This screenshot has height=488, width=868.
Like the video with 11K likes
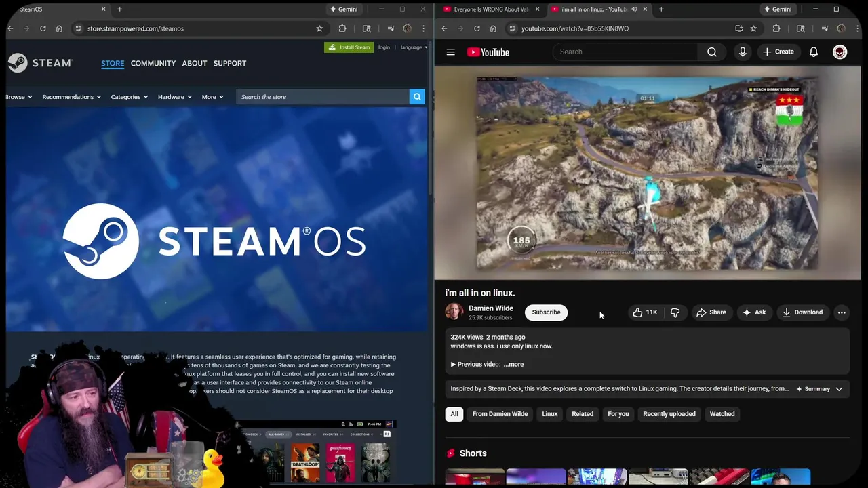click(x=645, y=312)
